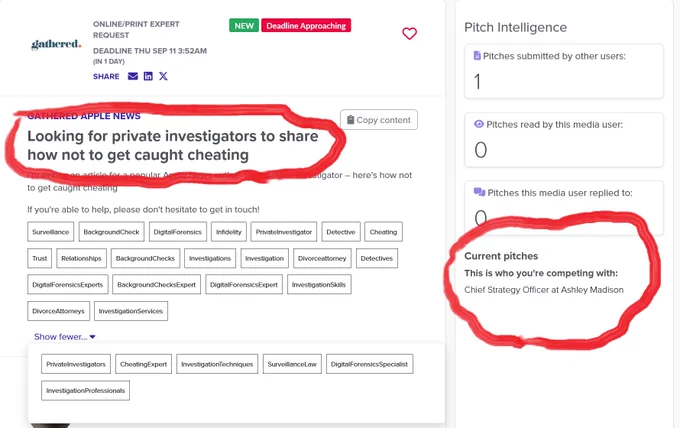The image size is (680, 428).
Task: Click the GATHERED APPLE NEWS outlet name
Action: pyautogui.click(x=84, y=116)
